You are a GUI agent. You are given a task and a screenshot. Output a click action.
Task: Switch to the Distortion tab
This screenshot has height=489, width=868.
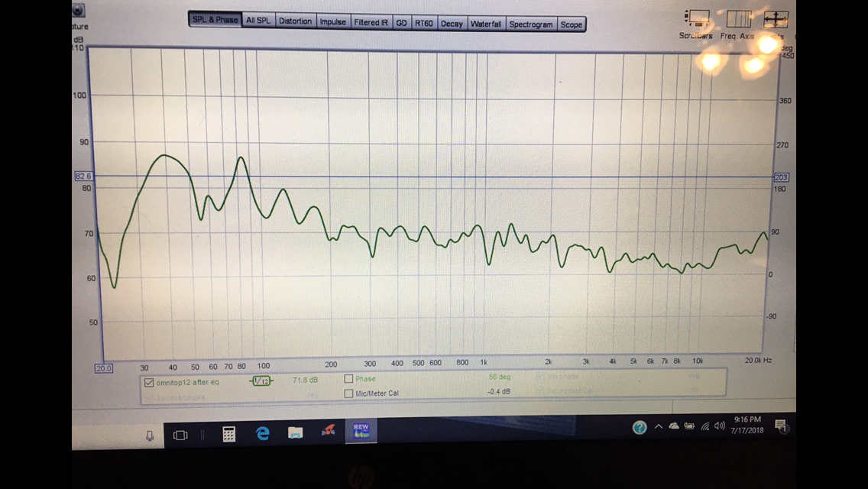295,21
